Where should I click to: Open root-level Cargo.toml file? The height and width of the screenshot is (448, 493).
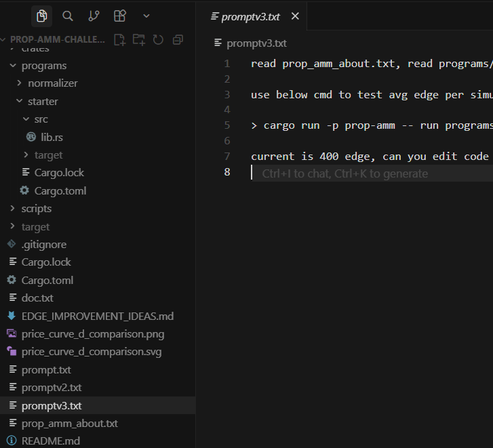[47, 280]
